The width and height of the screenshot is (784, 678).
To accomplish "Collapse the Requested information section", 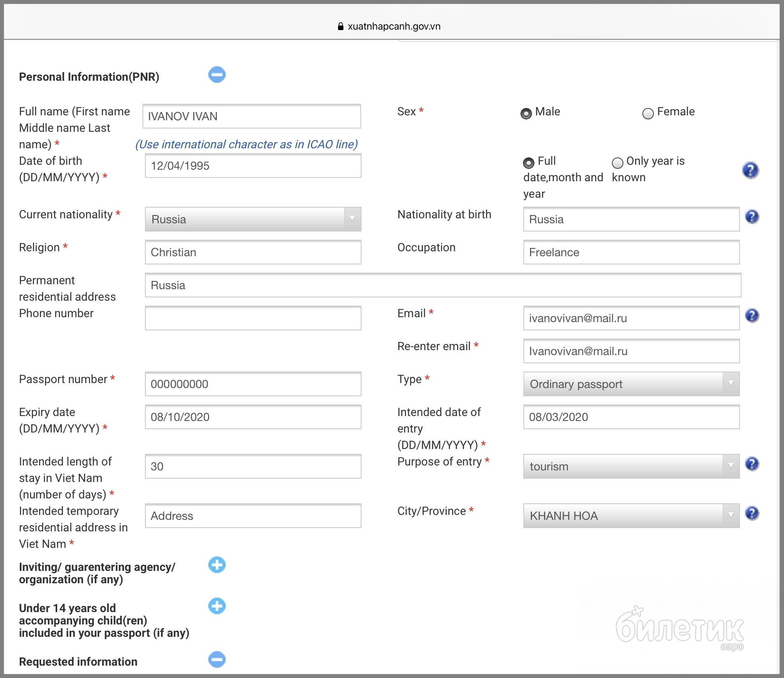I will click(x=217, y=659).
